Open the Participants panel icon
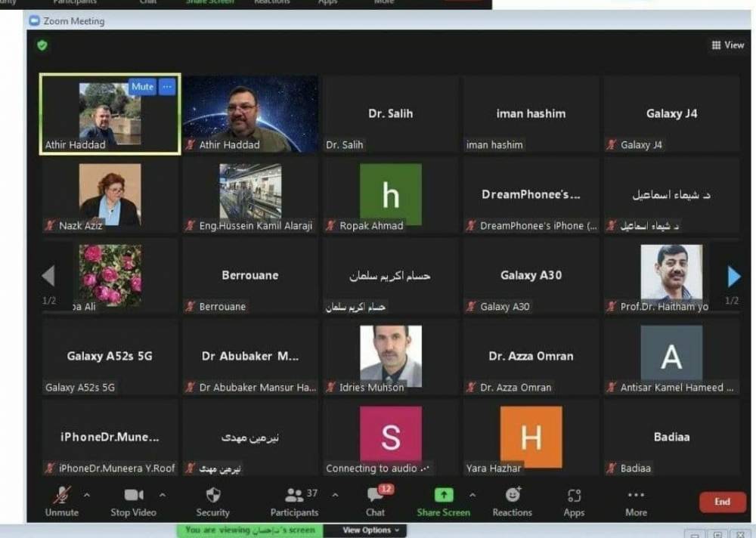This screenshot has width=756, height=538. [294, 495]
